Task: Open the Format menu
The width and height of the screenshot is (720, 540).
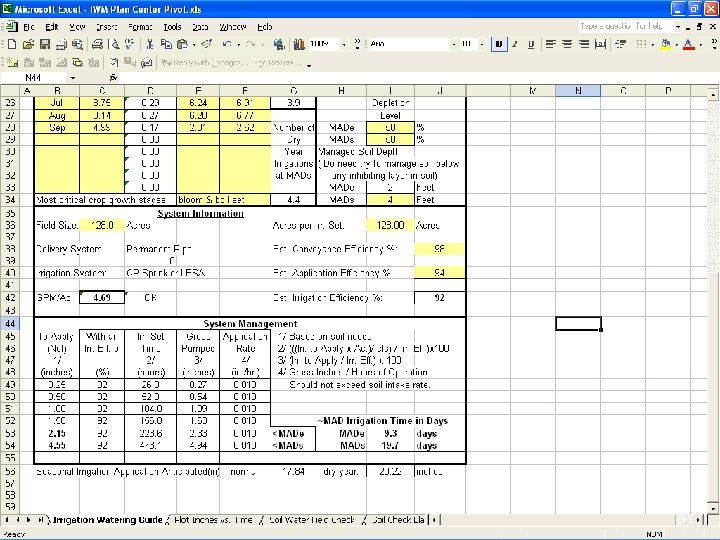Action: coord(140,27)
